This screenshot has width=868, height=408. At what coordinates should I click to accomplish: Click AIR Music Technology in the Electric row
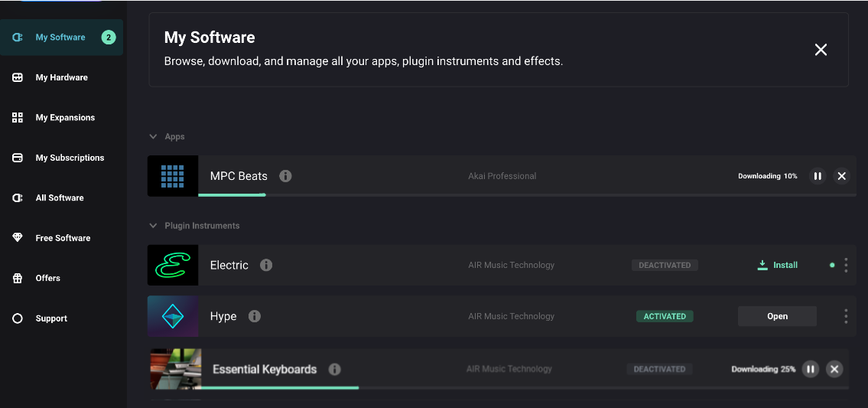click(511, 265)
